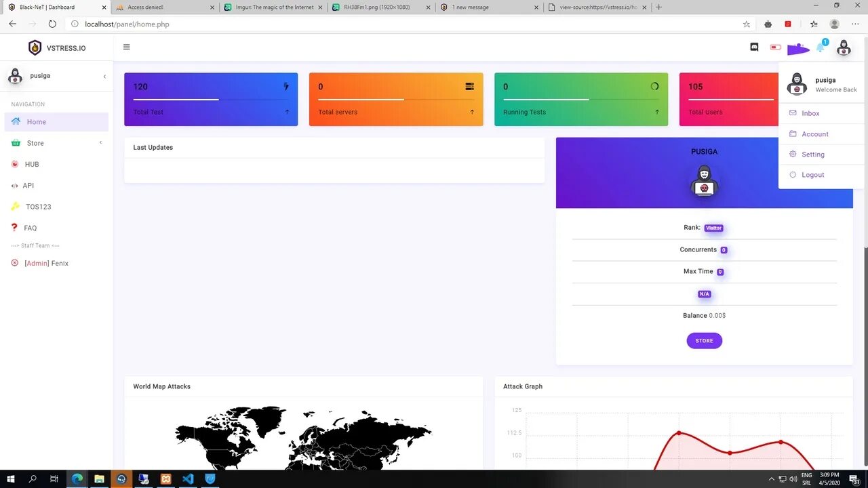868x488 pixels.
Task: Click the up arrow on Total servers card
Action: 472,112
